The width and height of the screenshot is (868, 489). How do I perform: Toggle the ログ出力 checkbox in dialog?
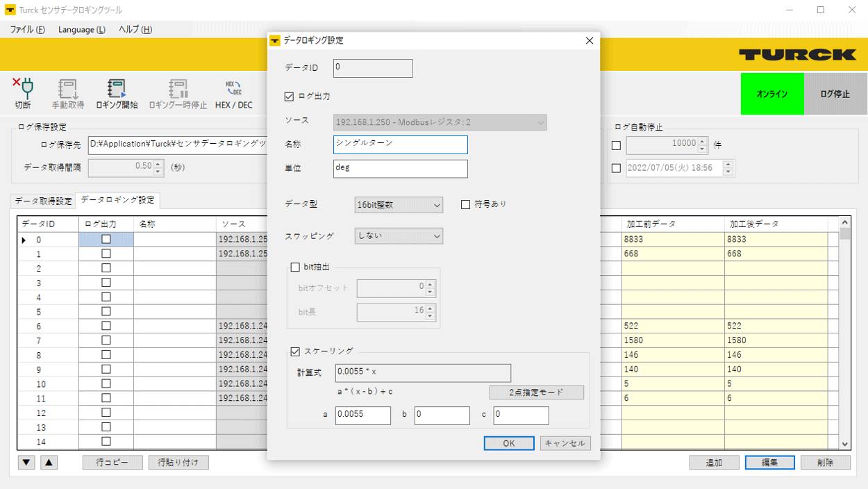[290, 97]
